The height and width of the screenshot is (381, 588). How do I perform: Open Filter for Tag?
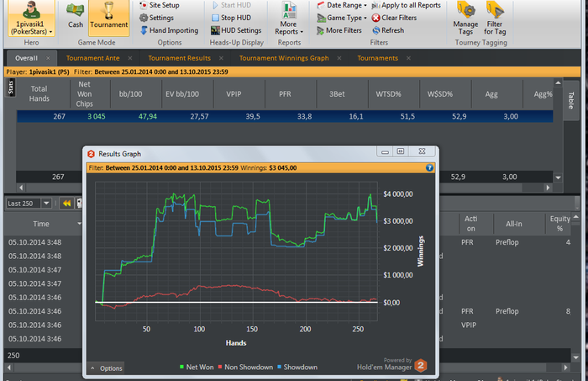[x=495, y=19]
